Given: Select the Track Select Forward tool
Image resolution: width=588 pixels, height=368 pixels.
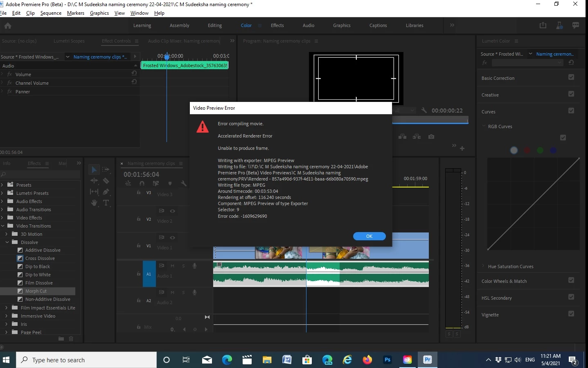Looking at the screenshot, I should click(x=106, y=169).
